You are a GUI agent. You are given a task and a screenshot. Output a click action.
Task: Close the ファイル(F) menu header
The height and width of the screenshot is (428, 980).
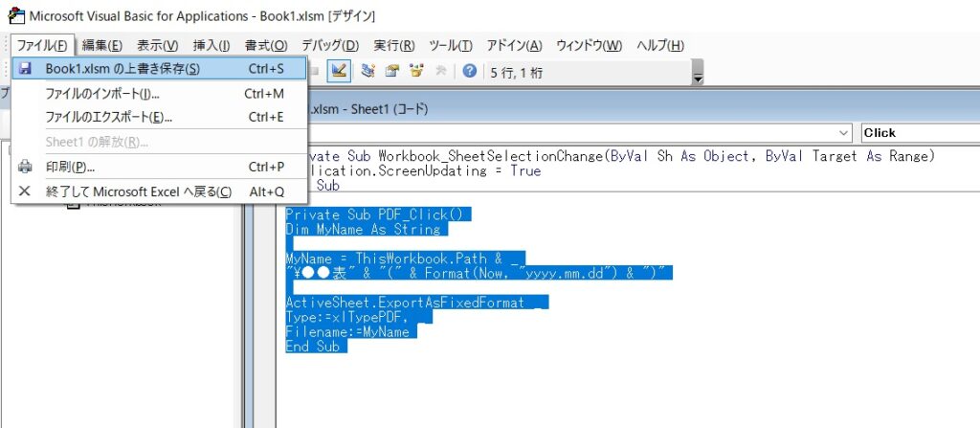tap(42, 46)
